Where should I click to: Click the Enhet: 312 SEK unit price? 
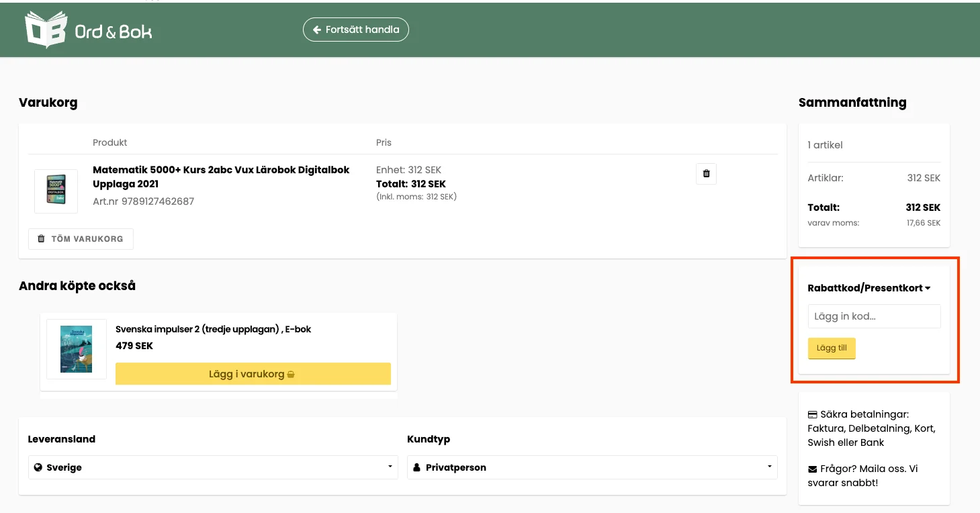(408, 170)
